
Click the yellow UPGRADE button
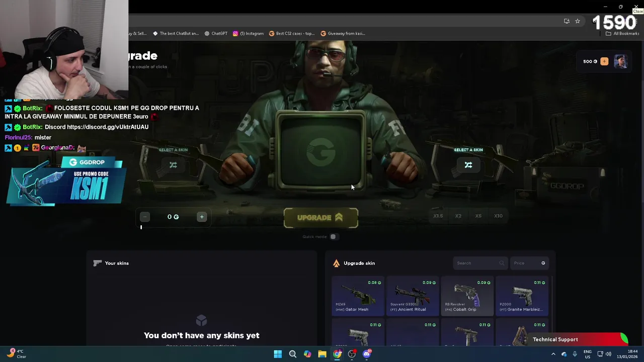321,218
